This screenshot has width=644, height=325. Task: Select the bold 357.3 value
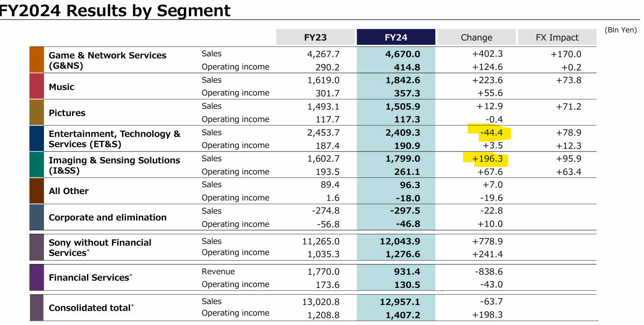pos(407,93)
